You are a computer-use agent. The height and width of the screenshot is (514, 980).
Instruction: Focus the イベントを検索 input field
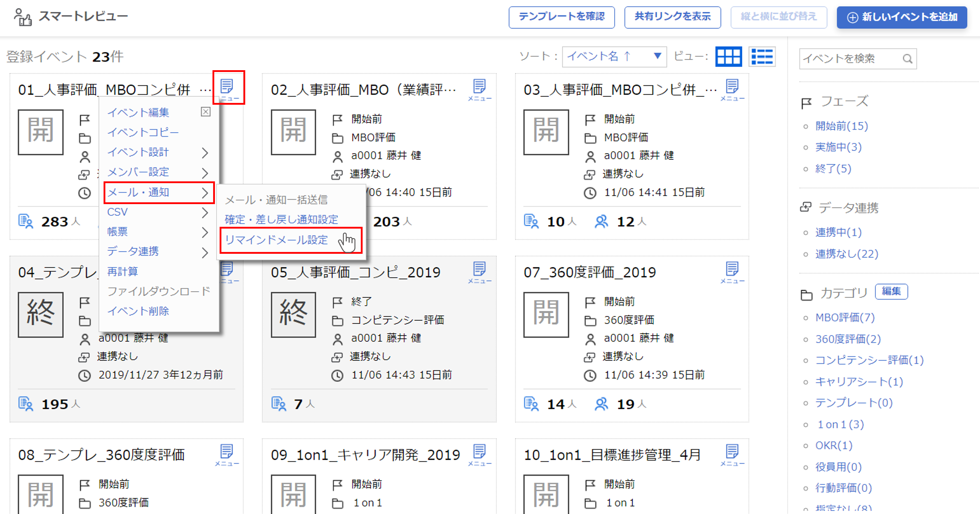click(848, 59)
